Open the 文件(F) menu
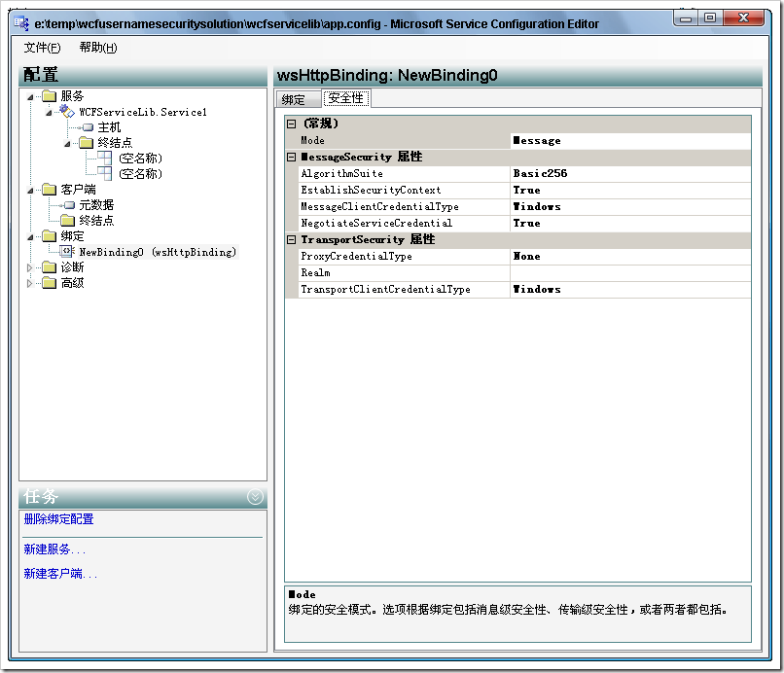 [43, 48]
